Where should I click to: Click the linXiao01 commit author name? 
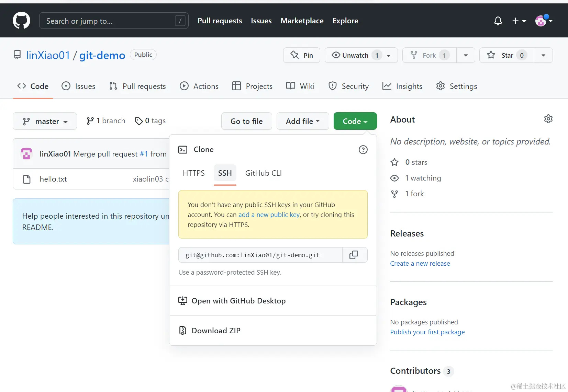tap(55, 154)
